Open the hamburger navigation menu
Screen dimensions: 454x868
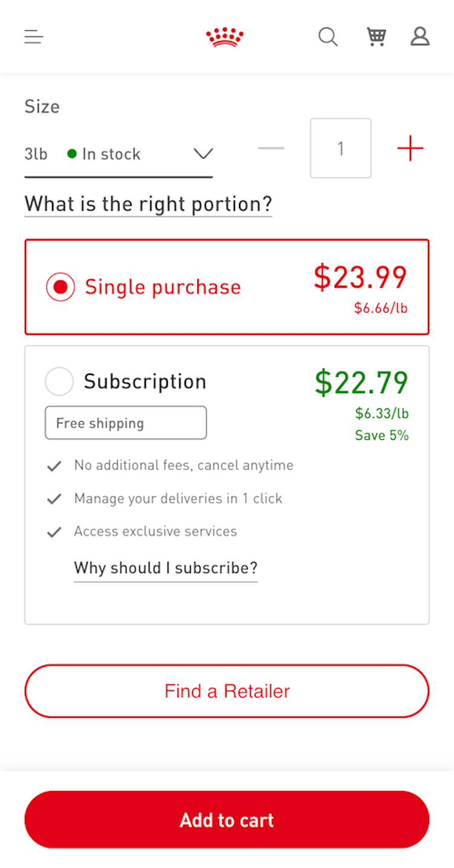tap(34, 38)
